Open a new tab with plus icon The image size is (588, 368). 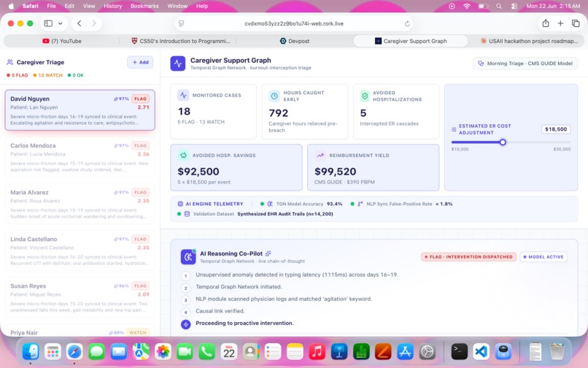pos(560,23)
